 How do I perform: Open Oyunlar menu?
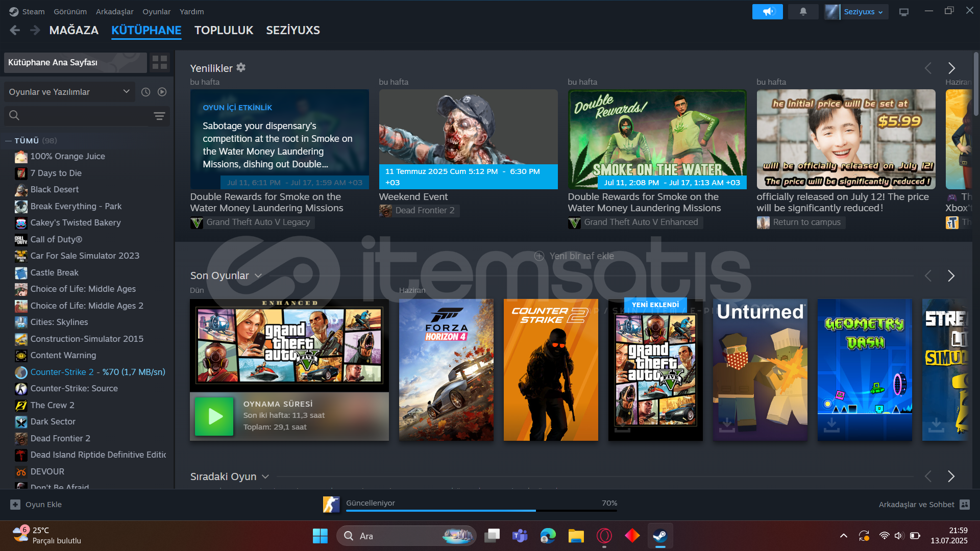(156, 11)
